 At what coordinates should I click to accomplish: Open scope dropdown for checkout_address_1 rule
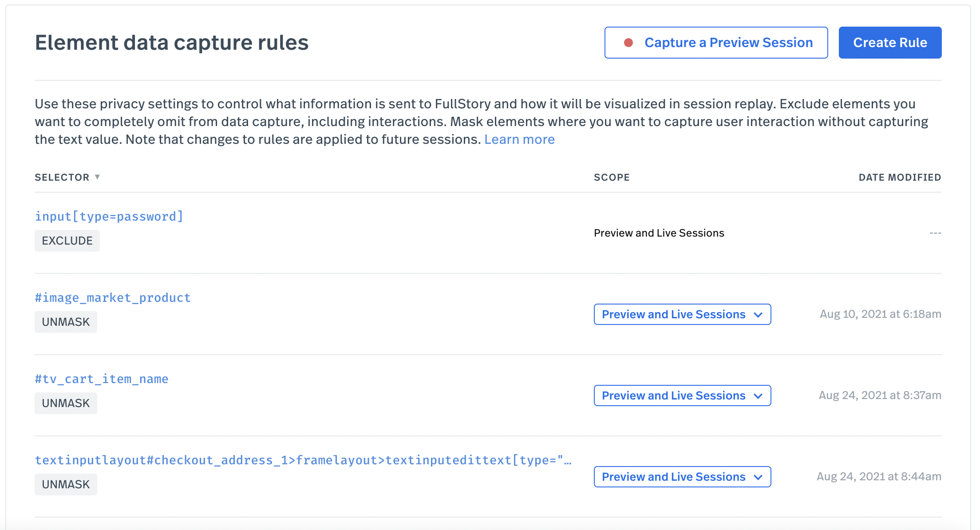[682, 477]
